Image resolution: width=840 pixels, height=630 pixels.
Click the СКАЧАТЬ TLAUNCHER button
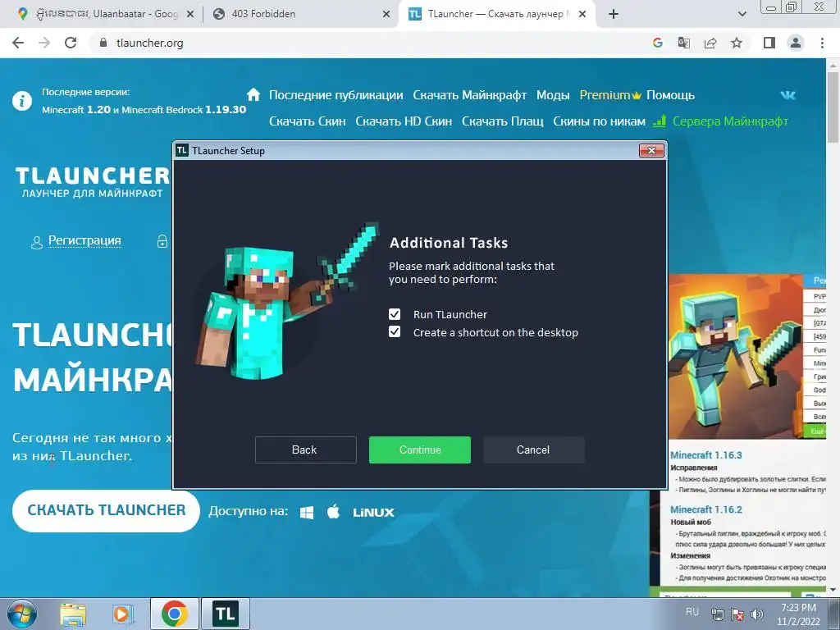106,510
